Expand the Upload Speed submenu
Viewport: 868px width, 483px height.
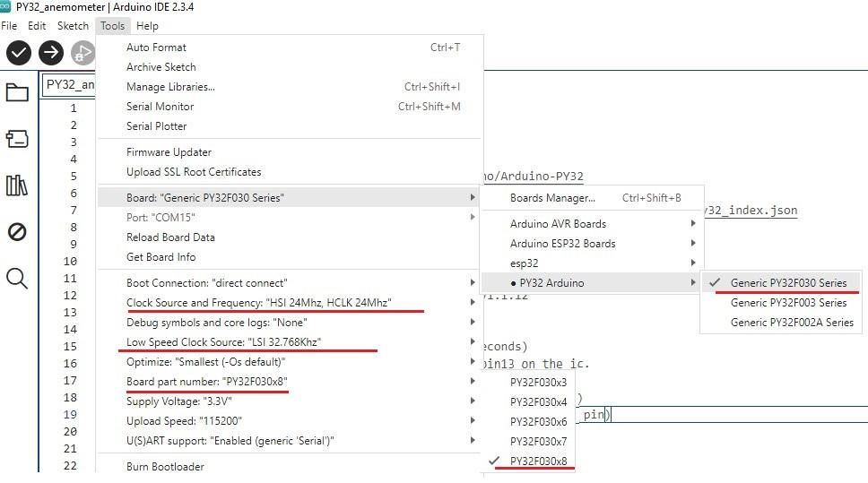click(x=290, y=421)
